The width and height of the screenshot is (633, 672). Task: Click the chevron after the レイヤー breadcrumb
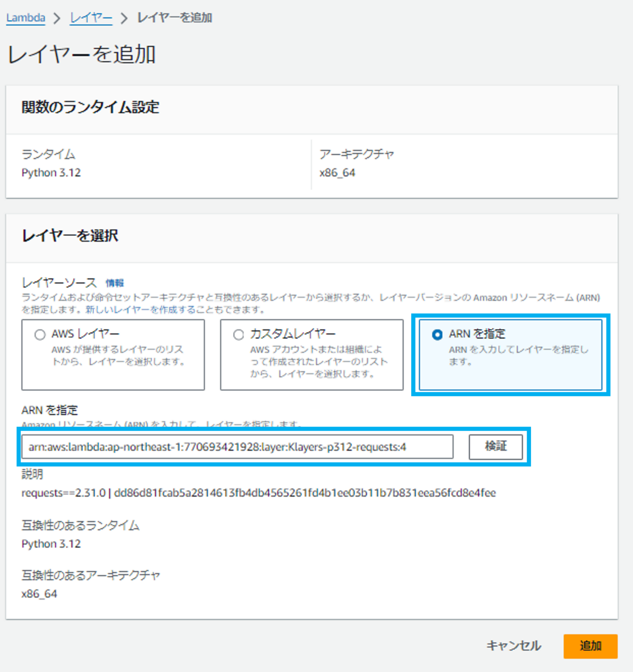tap(124, 18)
